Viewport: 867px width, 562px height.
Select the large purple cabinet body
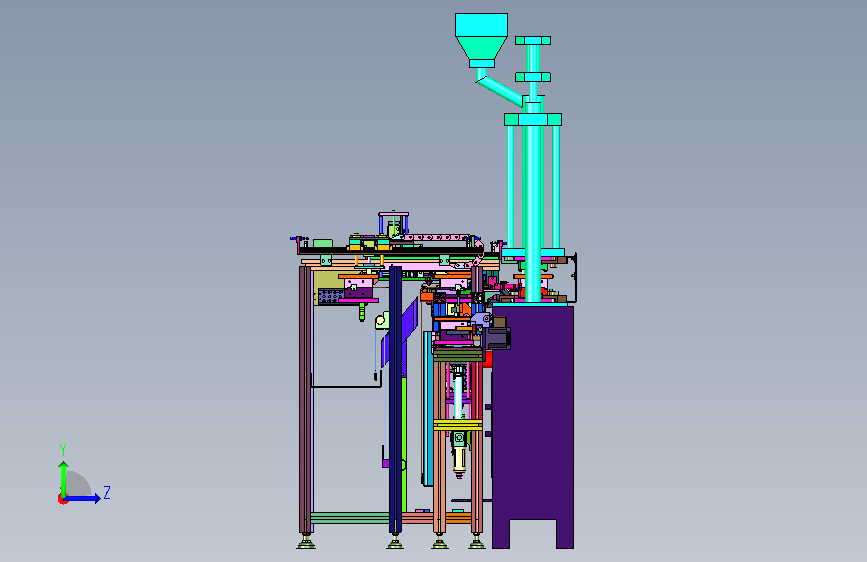click(533, 426)
